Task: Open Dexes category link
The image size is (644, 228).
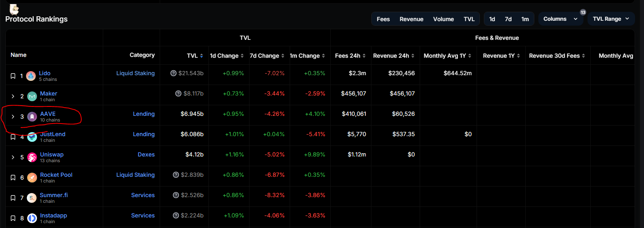Action: coord(146,154)
